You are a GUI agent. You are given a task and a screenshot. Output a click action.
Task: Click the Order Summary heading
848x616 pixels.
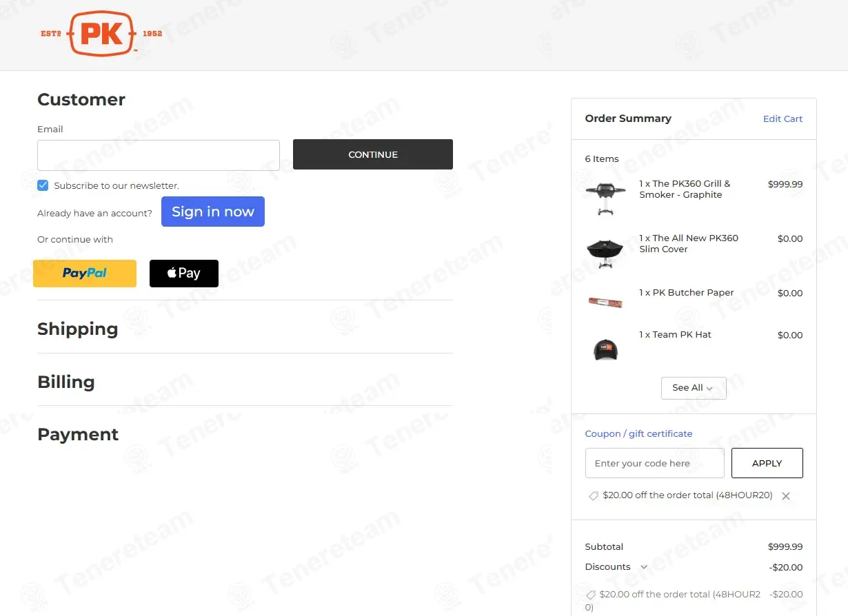point(628,119)
